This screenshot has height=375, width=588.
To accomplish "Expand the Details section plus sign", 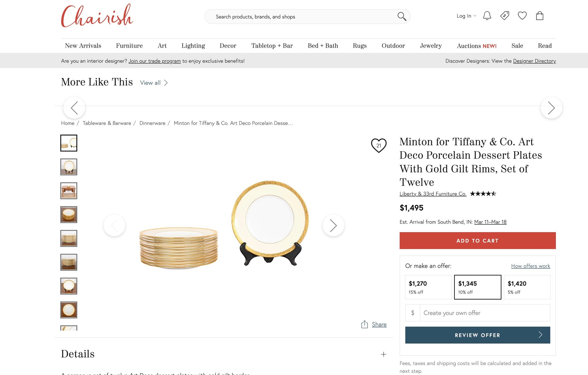I will tap(383, 354).
